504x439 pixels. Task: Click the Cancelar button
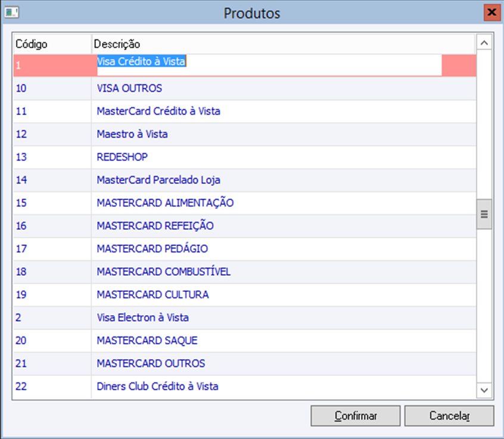(x=449, y=416)
